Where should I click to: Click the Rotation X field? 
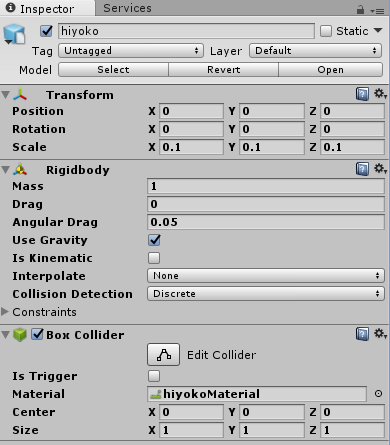pos(191,129)
